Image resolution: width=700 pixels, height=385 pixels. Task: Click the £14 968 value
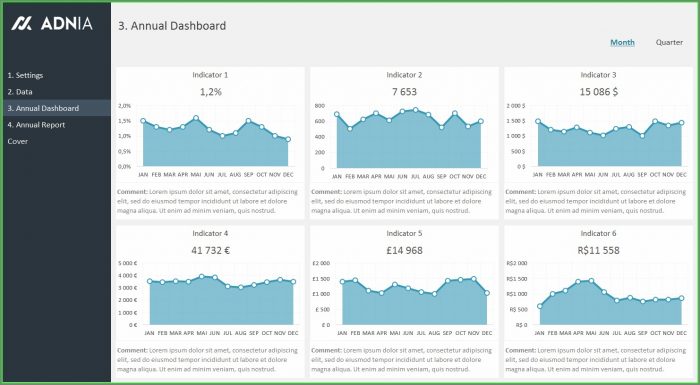[404, 251]
